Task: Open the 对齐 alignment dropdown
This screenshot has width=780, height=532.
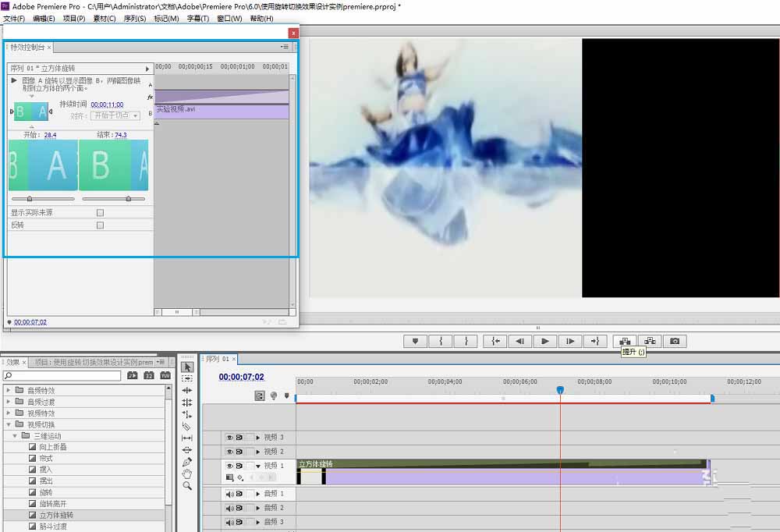Action: pyautogui.click(x=115, y=115)
